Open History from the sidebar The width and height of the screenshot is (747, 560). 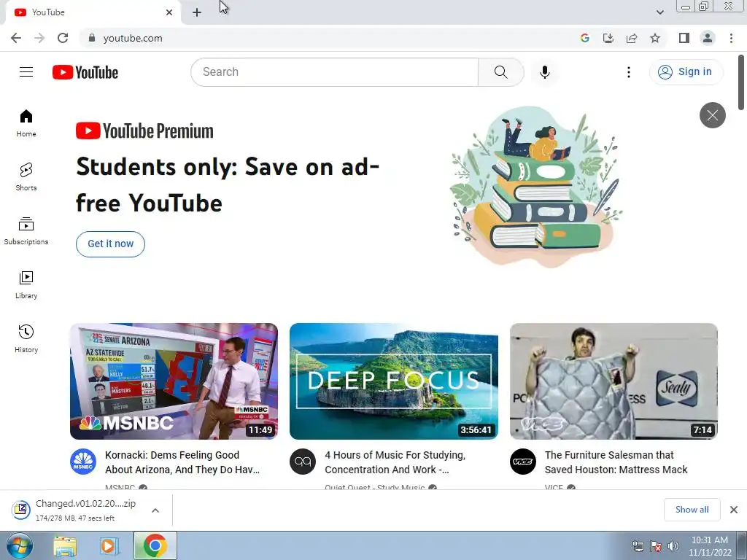26,338
